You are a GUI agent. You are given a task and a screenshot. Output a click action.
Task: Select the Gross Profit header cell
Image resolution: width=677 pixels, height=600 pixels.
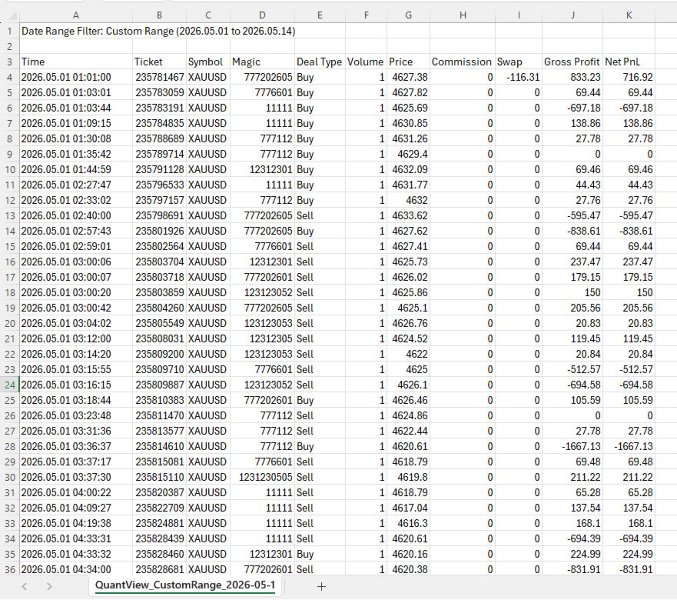pyautogui.click(x=573, y=62)
